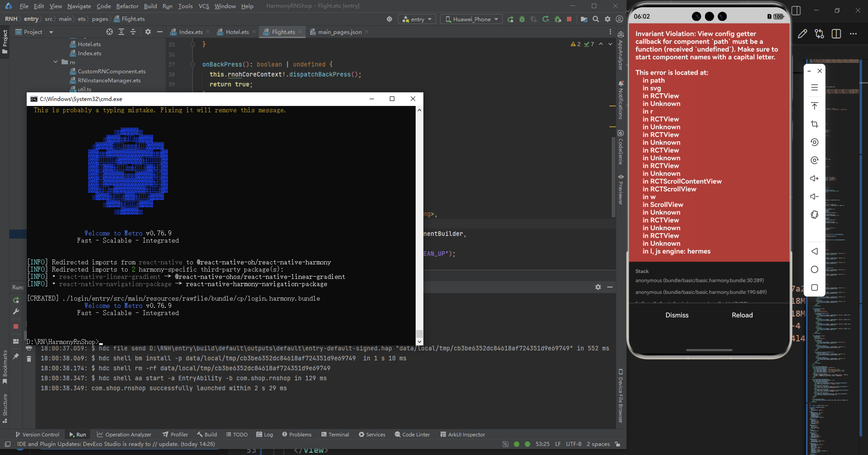Click Select Opened File target icon
The width and height of the screenshot is (868, 455).
[110, 32]
